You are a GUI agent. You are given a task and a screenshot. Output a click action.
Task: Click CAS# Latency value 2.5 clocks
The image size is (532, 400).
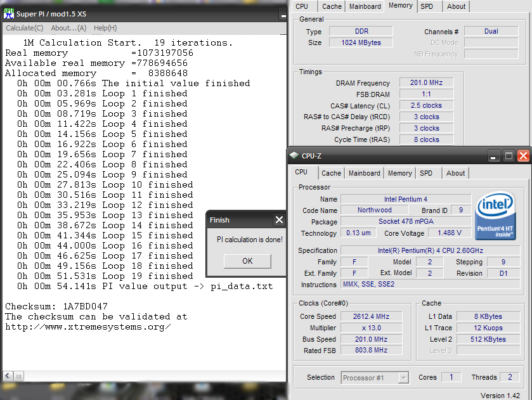(426, 105)
